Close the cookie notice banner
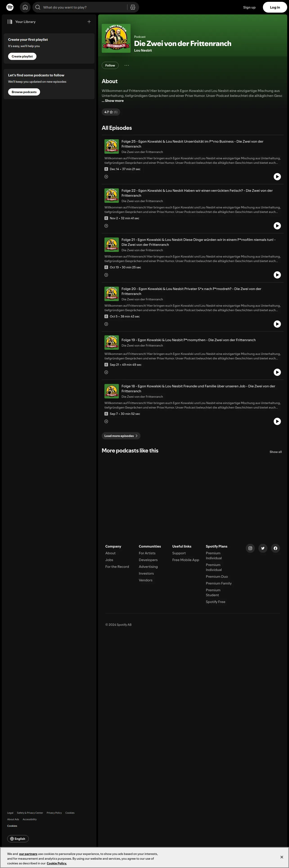 tap(282, 857)
